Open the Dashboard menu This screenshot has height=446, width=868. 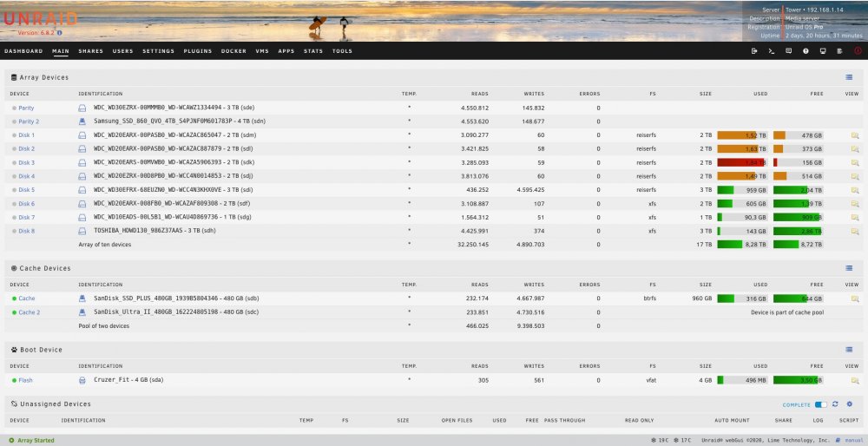[23, 51]
